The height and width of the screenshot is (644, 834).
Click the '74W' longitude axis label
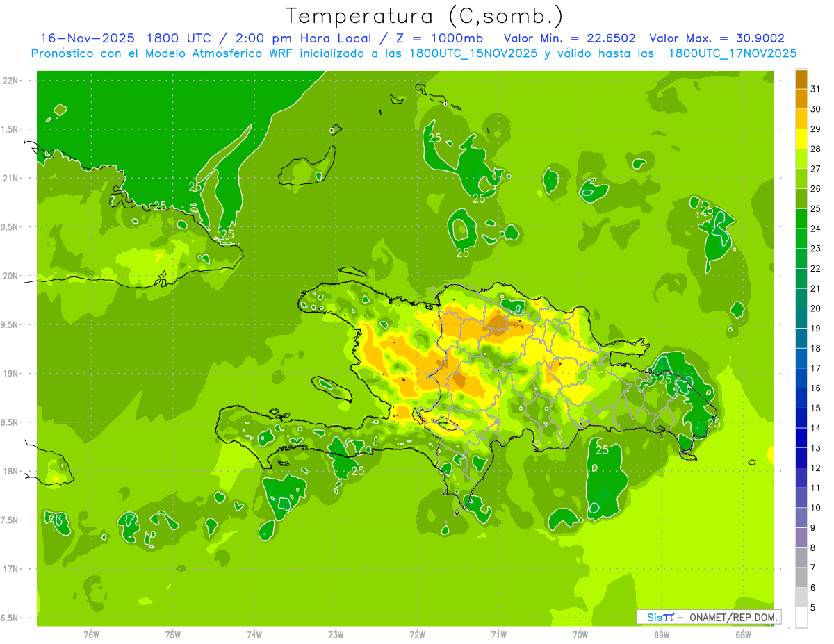click(x=254, y=635)
